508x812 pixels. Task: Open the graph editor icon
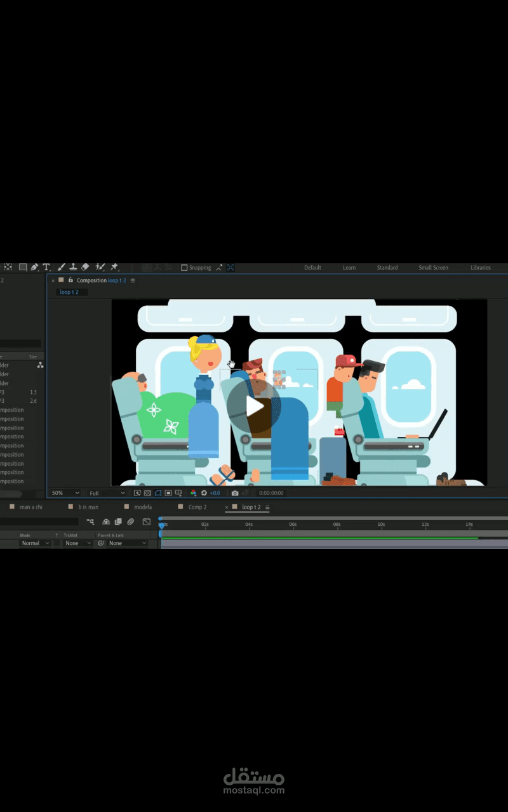147,521
